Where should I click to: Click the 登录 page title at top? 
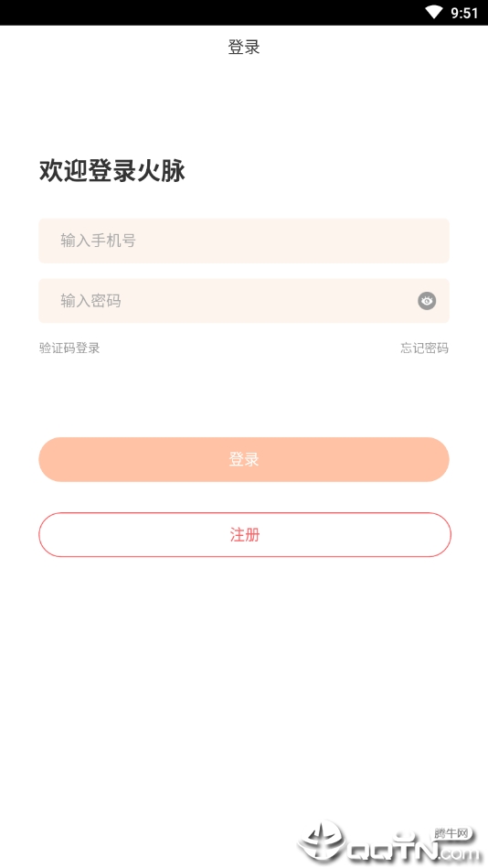click(x=244, y=47)
